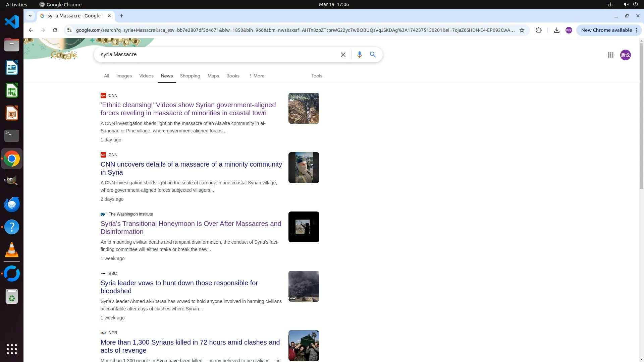Image resolution: width=644 pixels, height=362 pixels.
Task: Open BBC article about Syria leader vows
Action: click(x=179, y=287)
